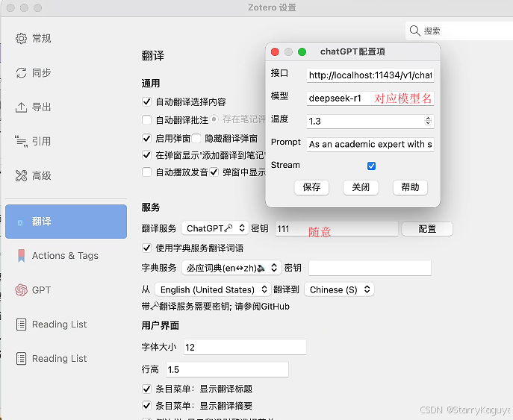
Task: Click 帮助 button in chatGPT配置项
Action: click(410, 187)
